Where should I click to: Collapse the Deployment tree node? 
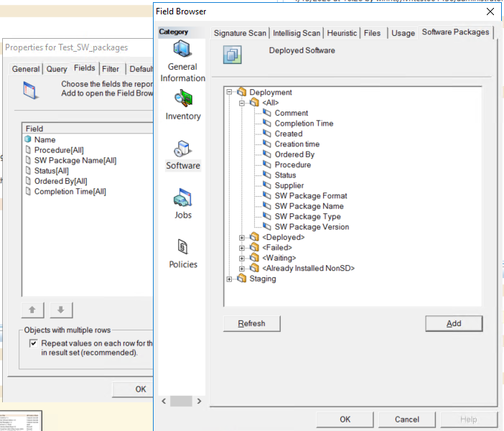tap(229, 92)
